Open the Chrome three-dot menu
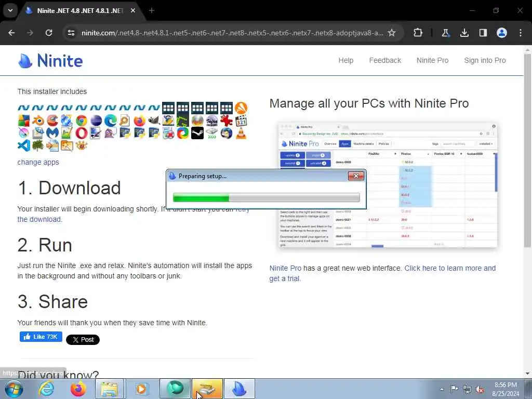The width and height of the screenshot is (532, 399). (521, 33)
